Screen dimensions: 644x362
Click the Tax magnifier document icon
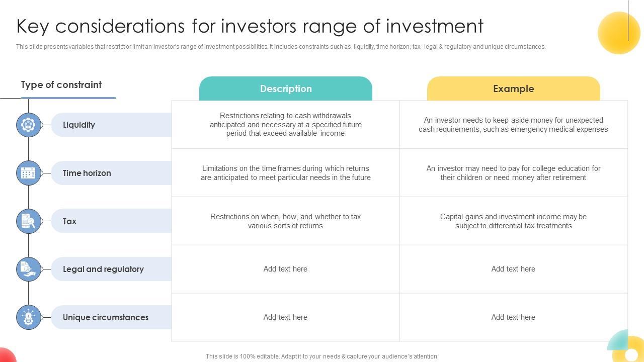[29, 221]
